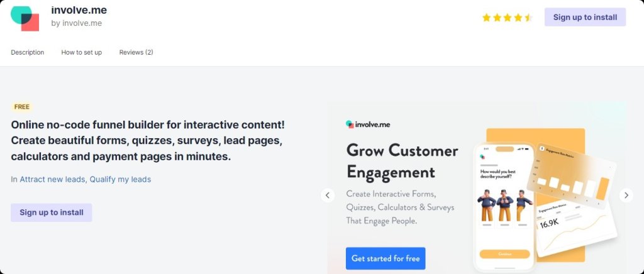Advance to the next carousel slide arrow
This screenshot has height=274, width=644.
click(x=626, y=195)
